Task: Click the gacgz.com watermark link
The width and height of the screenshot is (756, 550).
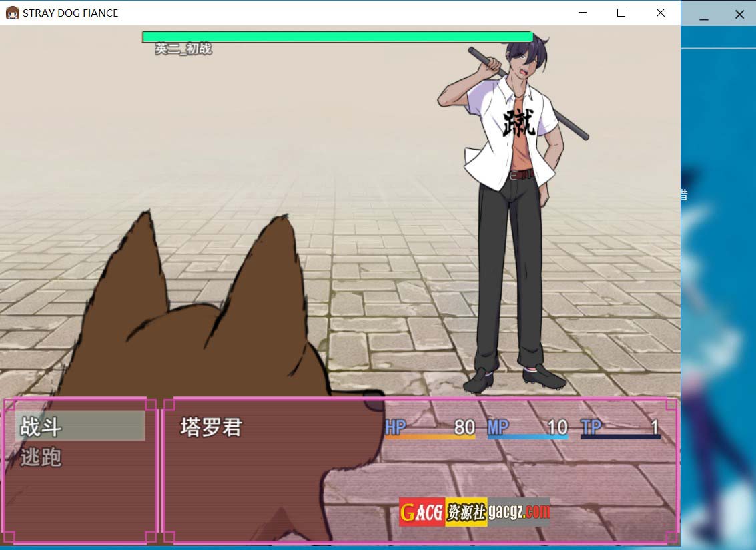Action: [x=518, y=512]
